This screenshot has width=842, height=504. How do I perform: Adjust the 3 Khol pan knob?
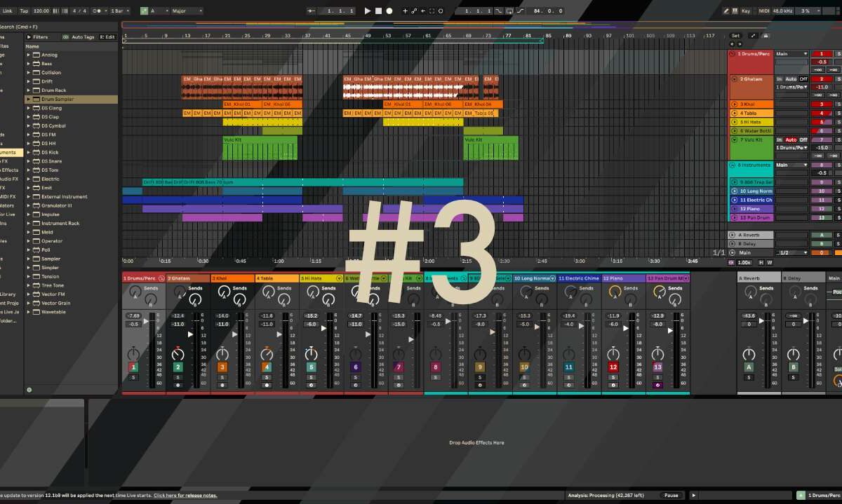click(x=222, y=353)
